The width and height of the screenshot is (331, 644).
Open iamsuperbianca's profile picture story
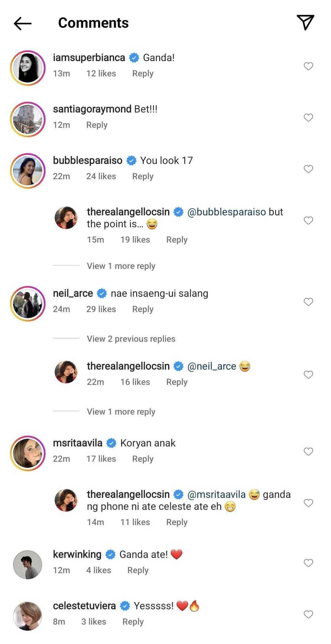point(28,68)
